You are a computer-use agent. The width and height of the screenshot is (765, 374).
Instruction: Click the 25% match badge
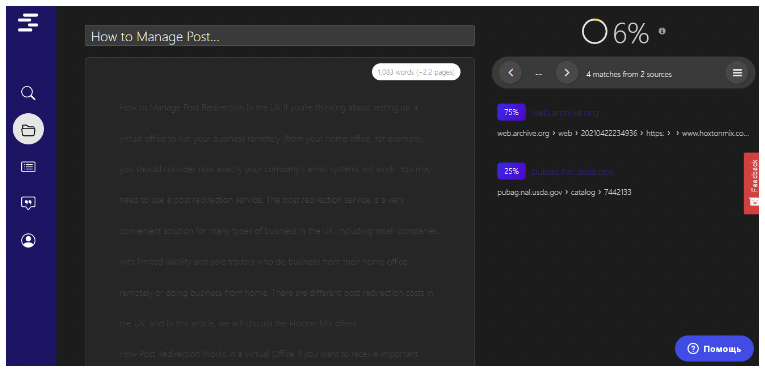[511, 171]
